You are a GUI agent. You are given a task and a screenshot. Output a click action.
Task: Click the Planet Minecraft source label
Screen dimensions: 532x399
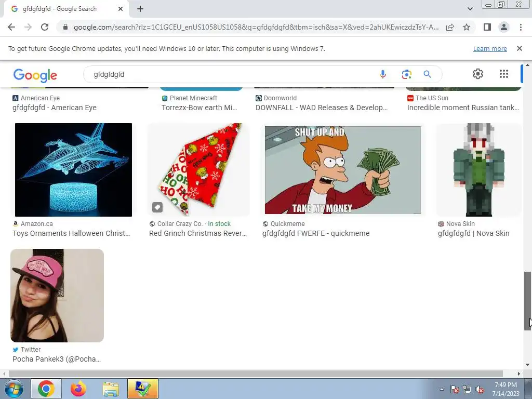point(193,98)
